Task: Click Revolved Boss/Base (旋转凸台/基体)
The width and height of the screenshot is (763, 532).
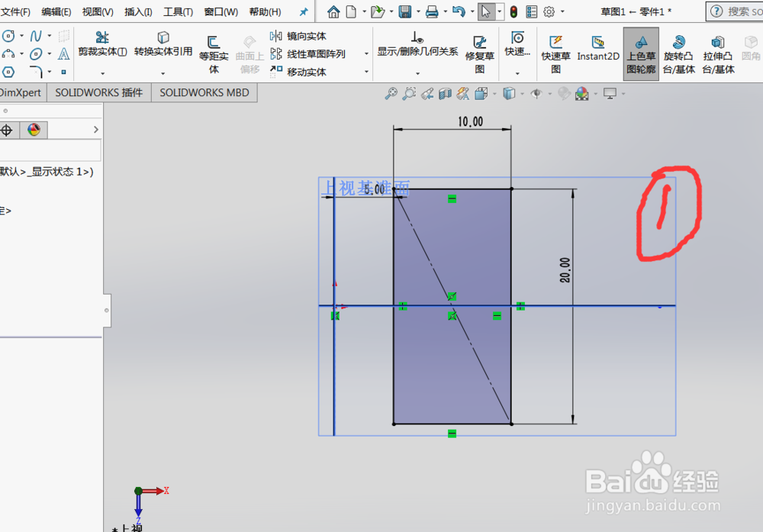Action: 679,54
